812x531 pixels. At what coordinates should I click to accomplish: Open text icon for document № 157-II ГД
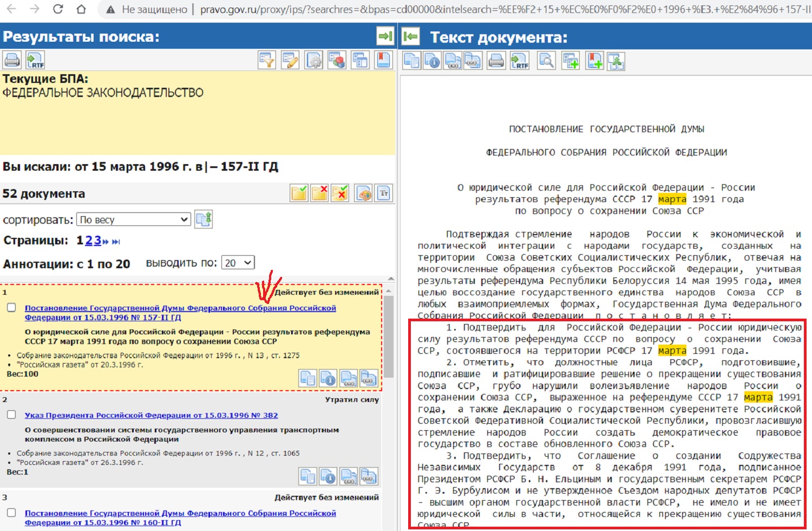(307, 378)
